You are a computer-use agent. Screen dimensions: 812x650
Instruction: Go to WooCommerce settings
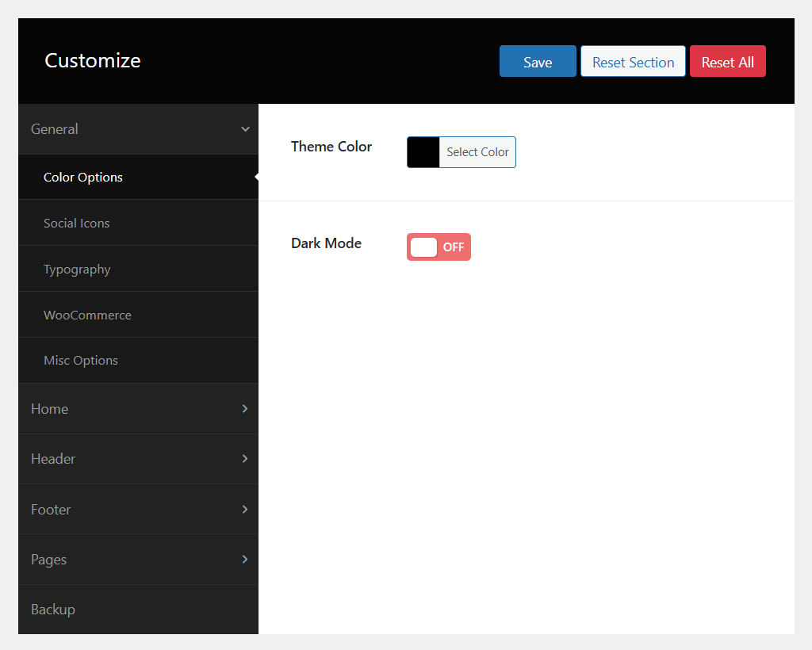pos(87,315)
